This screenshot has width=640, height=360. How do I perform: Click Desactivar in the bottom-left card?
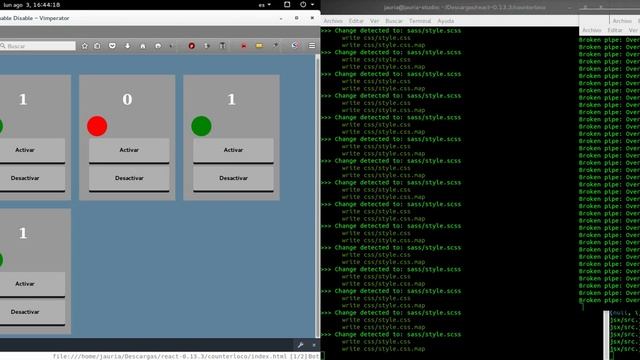click(x=32, y=312)
